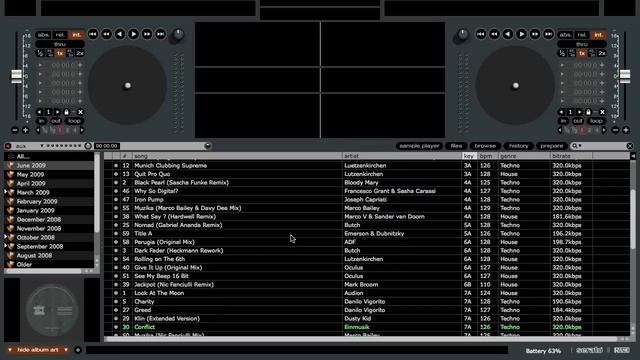The width and height of the screenshot is (640, 360).
Task: Click the left deck gain knob
Action: click(178, 35)
